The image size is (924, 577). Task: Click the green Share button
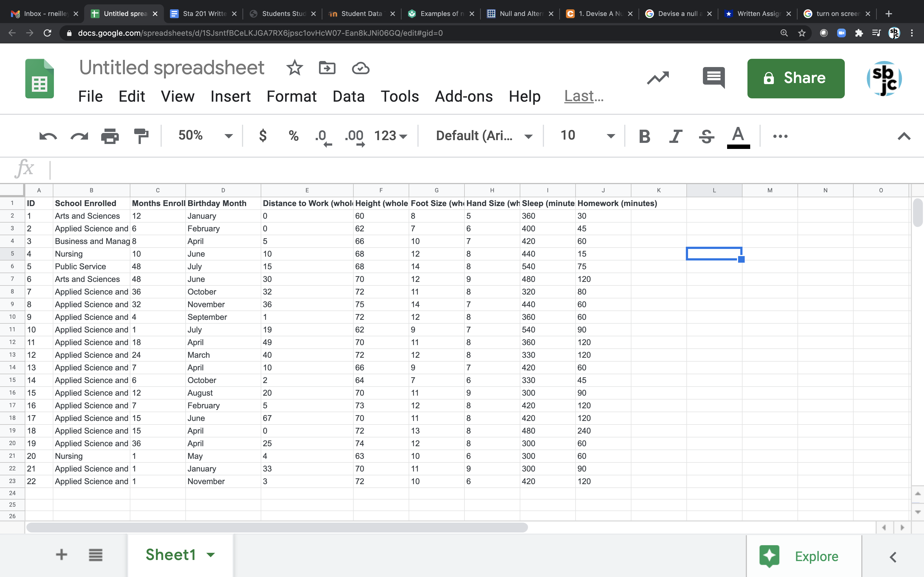click(x=796, y=78)
